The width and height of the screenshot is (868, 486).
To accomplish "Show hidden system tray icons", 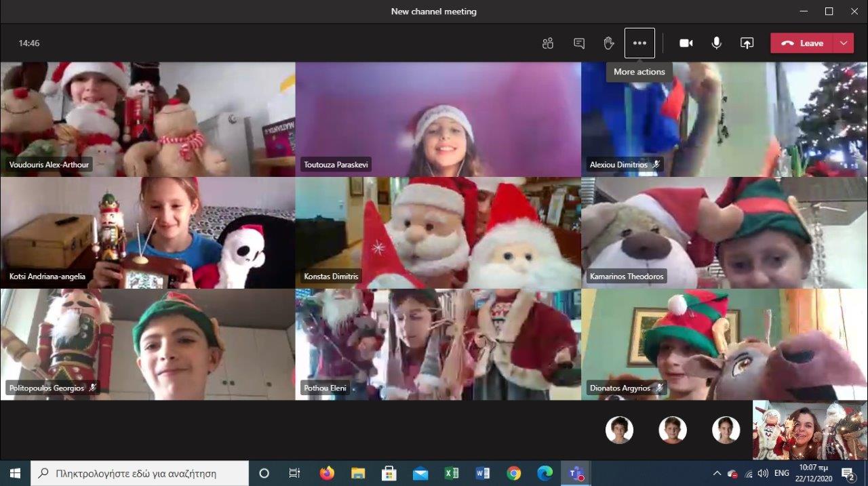I will [x=717, y=473].
